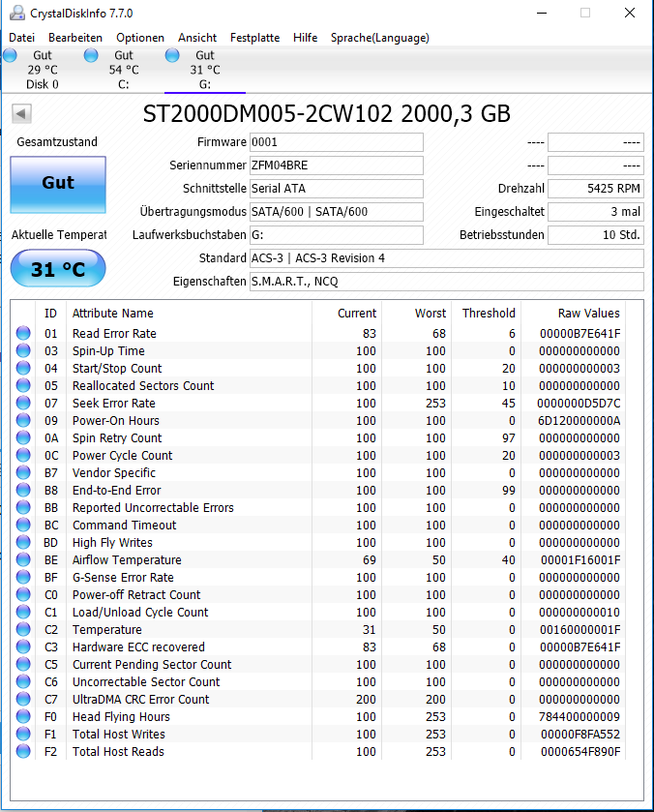654x812 pixels.
Task: Click the 31 °C temperature button
Action: tap(58, 268)
